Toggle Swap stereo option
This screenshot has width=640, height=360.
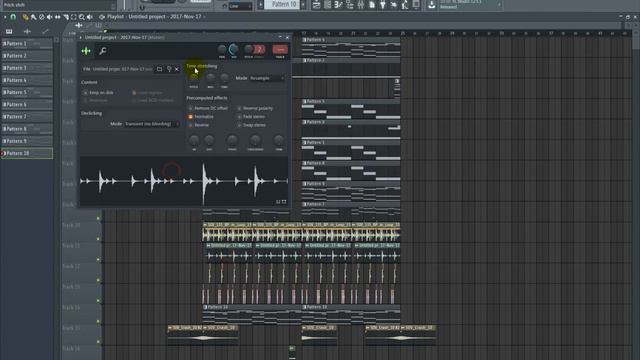point(252,125)
